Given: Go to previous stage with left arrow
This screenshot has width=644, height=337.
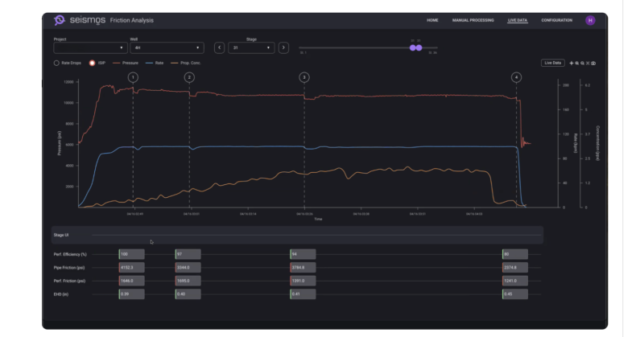Looking at the screenshot, I should click(219, 47).
